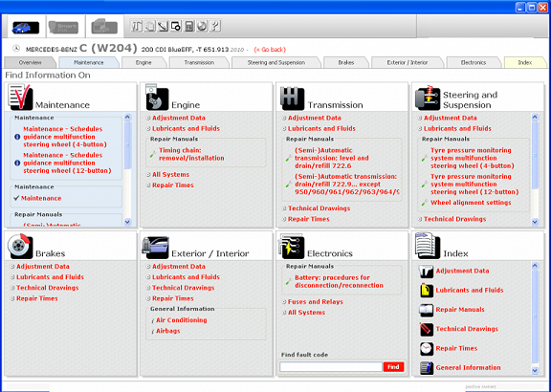The image size is (551, 392).
Task: Click the Adjustment Data icon in Index panel
Action: click(x=427, y=272)
